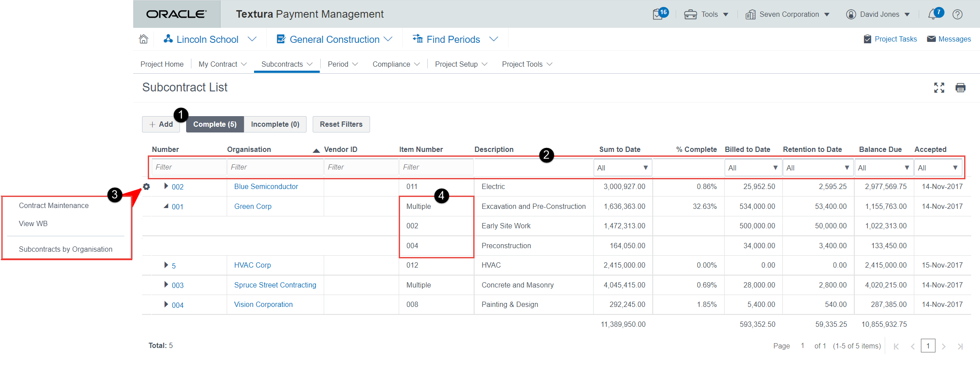Open the help question mark icon
This screenshot has width=980, height=382.
pyautogui.click(x=958, y=14)
